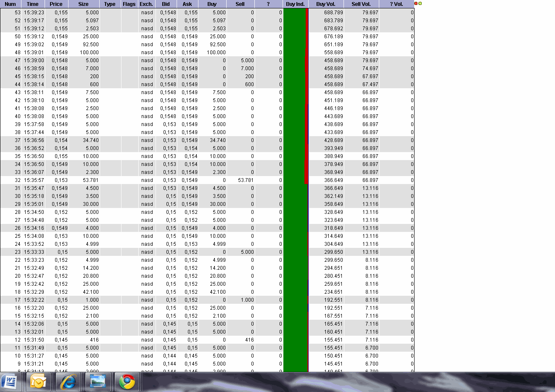
Task: Click the Ask column header
Action: click(x=188, y=4)
